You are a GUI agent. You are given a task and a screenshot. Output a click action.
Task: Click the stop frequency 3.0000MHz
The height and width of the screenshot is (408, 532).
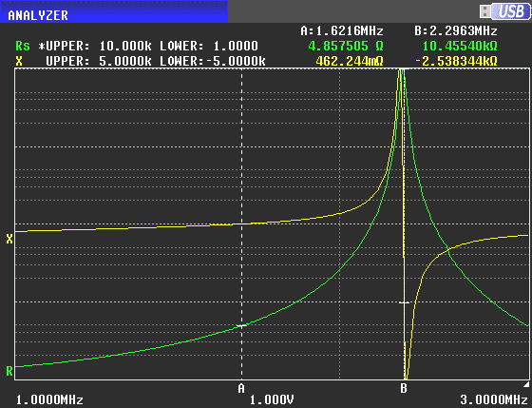click(x=494, y=399)
